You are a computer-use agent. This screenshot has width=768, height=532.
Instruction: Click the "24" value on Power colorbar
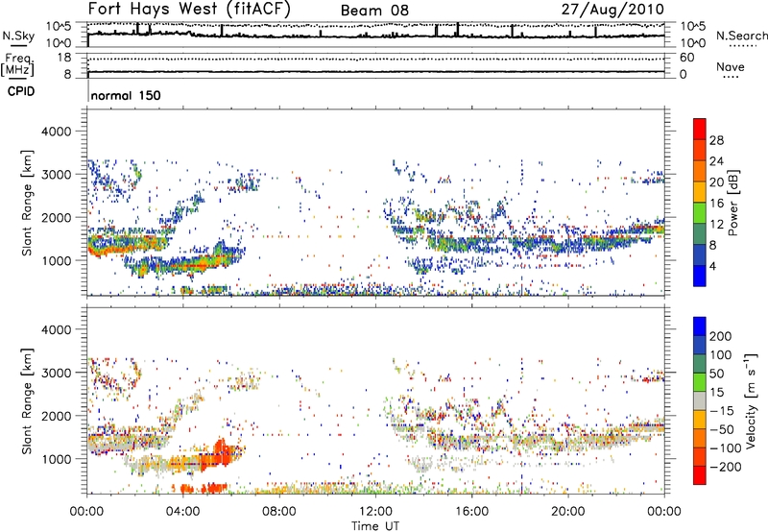click(x=716, y=161)
